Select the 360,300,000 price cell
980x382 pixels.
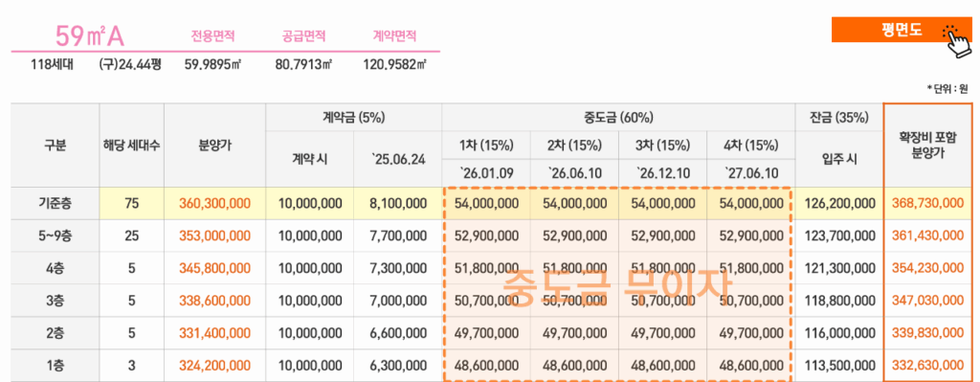coord(215,203)
